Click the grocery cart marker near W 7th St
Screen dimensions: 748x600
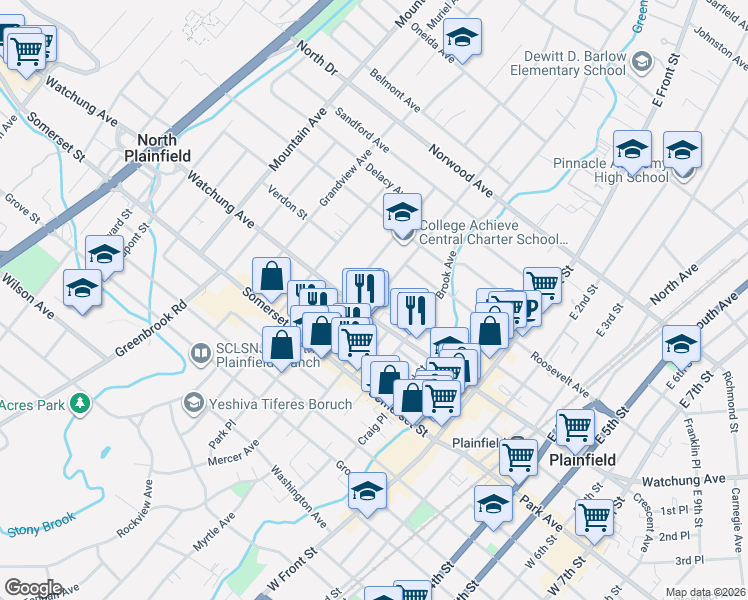click(594, 520)
